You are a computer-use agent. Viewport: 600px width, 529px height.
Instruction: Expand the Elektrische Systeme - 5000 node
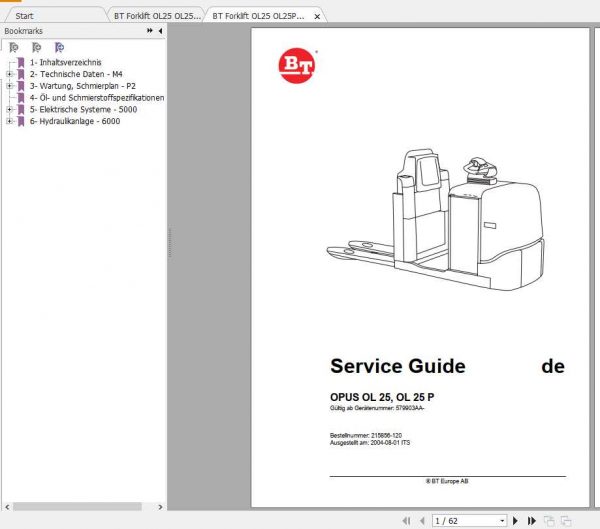pyautogui.click(x=9, y=109)
